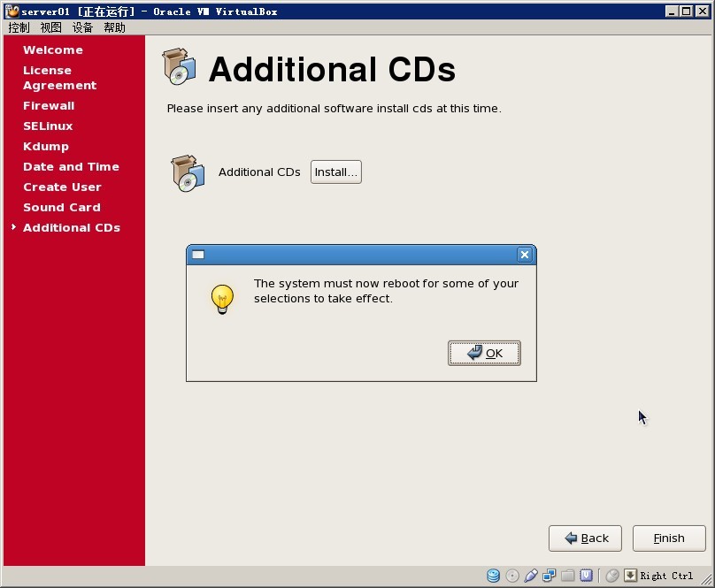Viewport: 715px width, 588px height.
Task: Click the lightbulb info icon in dialog
Action: click(x=222, y=299)
